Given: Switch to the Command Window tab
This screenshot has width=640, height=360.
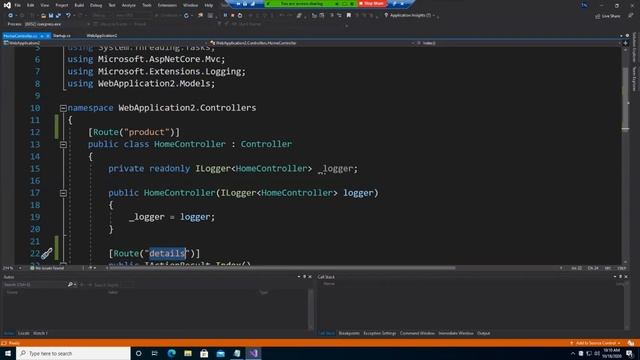Looking at the screenshot, I should [417, 333].
